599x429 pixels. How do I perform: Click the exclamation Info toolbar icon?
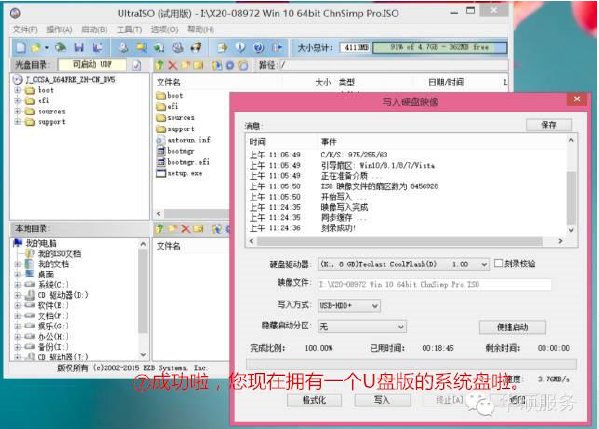(240, 47)
